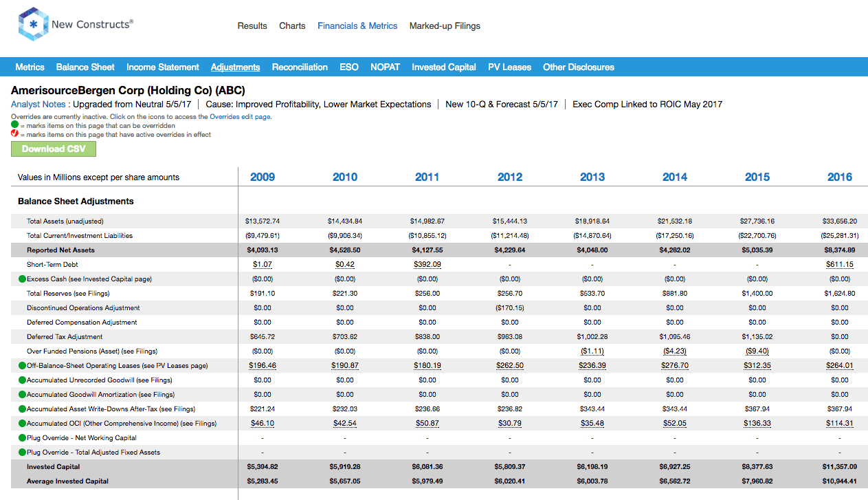Open Filings link in Accumulated Unrecorded Goodwill row

tap(159, 380)
